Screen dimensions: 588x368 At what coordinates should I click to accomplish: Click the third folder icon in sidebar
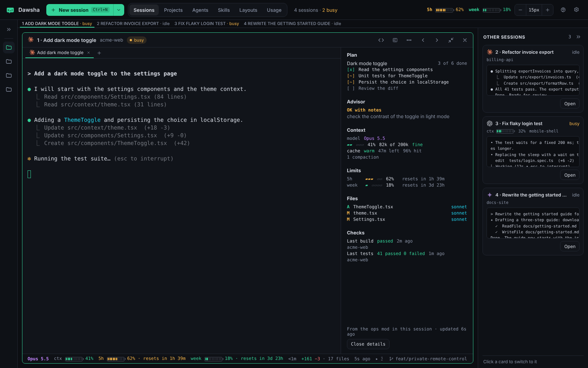(9, 75)
